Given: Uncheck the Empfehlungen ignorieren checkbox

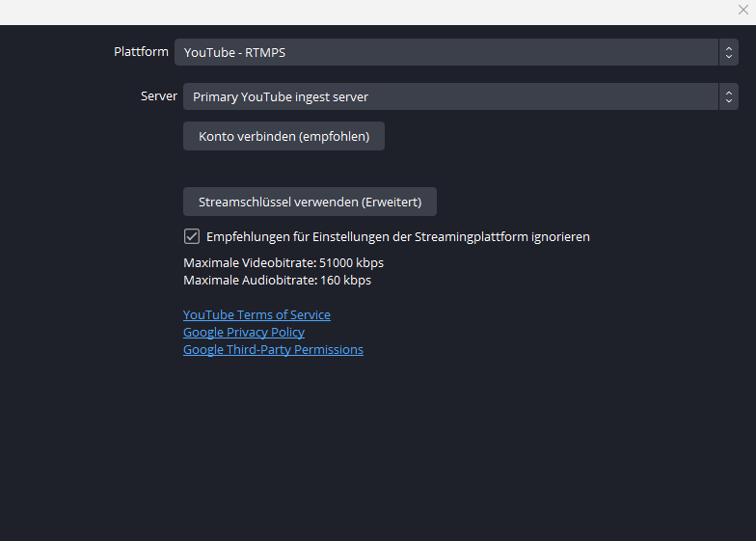Looking at the screenshot, I should 192,236.
